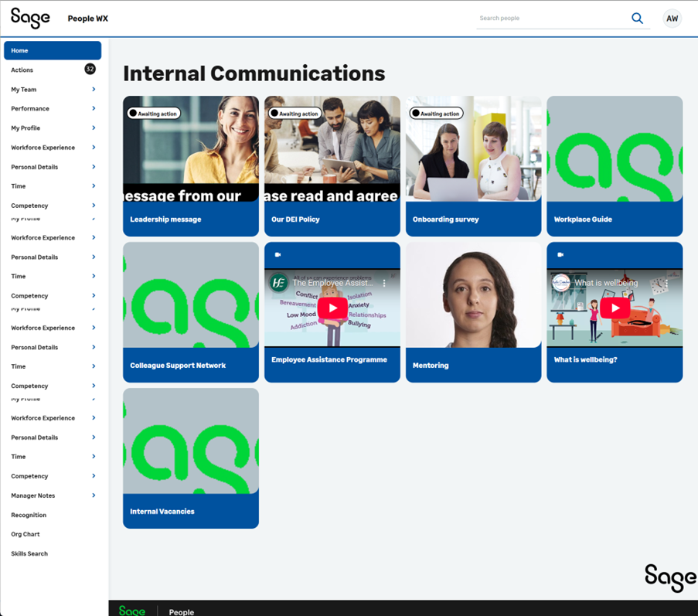Image resolution: width=698 pixels, height=616 pixels.
Task: Click the video camera icon above the wellbeing video
Action: point(560,254)
